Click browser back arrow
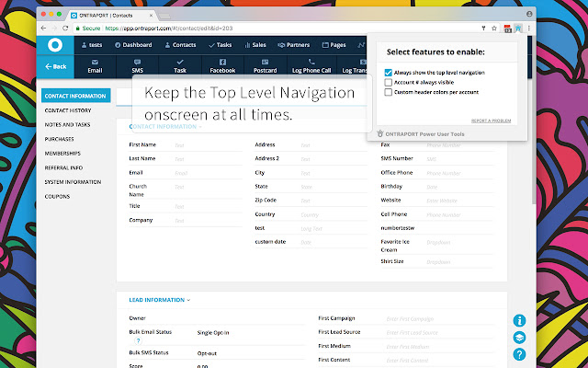Image resolution: width=588 pixels, height=368 pixels. [43, 29]
